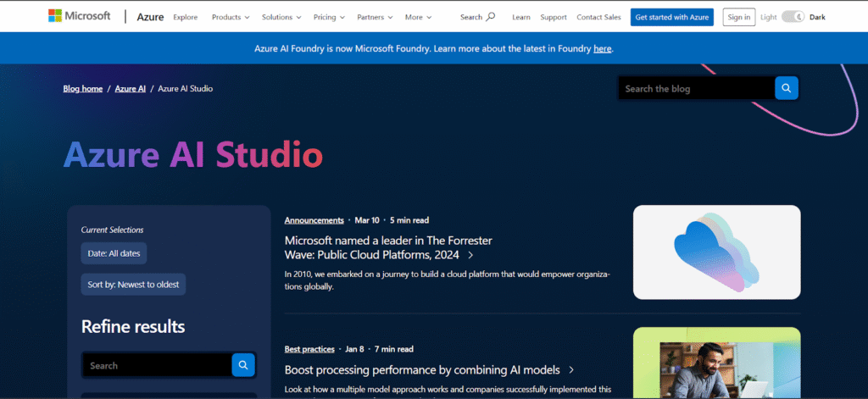Click the Search the blog input field
Viewport: 868px width, 399px height.
click(x=696, y=88)
